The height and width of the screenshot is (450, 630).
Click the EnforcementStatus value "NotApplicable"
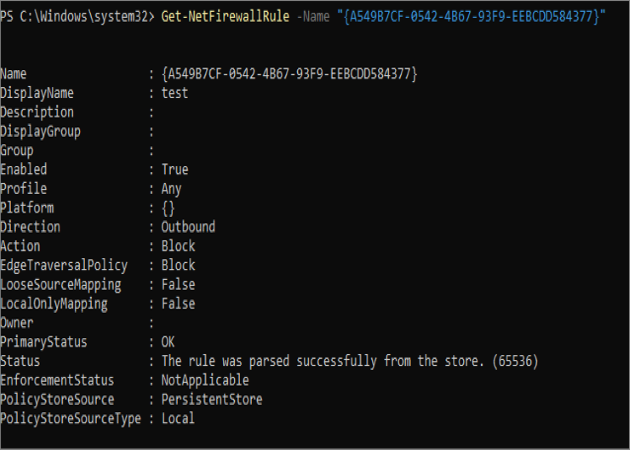tap(204, 380)
